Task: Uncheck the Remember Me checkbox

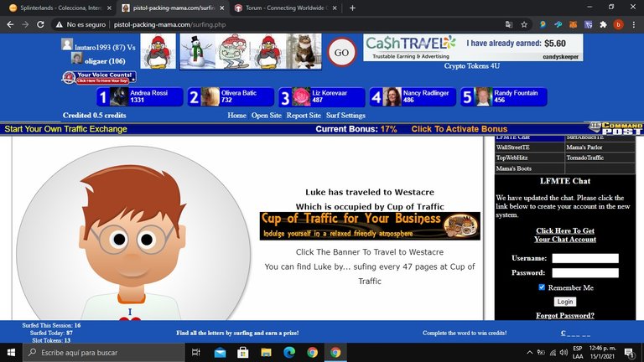Action: pos(542,287)
